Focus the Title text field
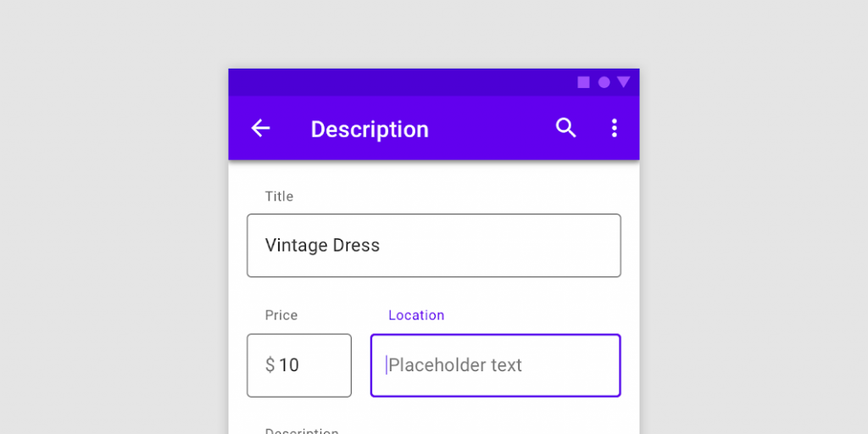Screen dimensions: 868x434 492,246
